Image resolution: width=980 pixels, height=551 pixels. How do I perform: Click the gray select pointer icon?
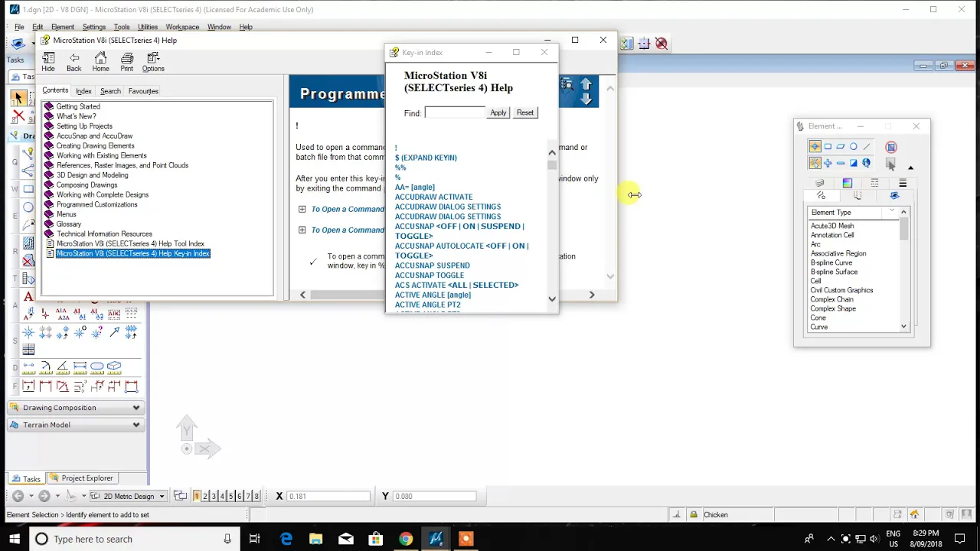[x=890, y=163]
